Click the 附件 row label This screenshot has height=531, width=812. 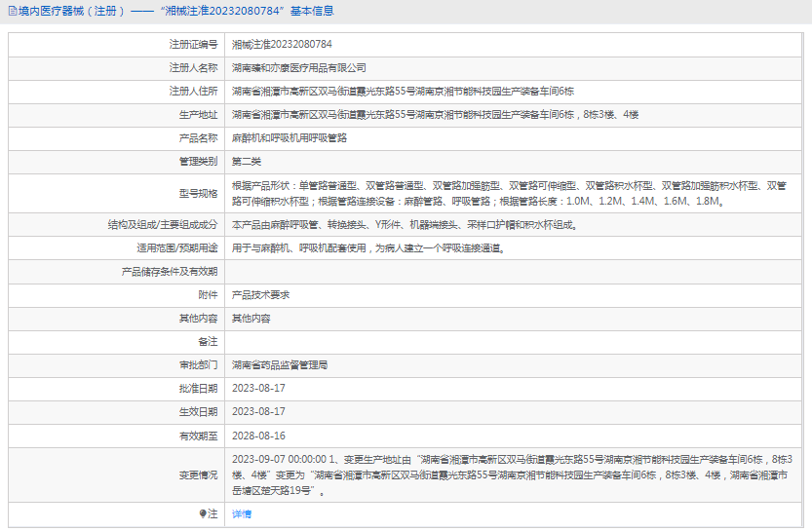[208, 295]
